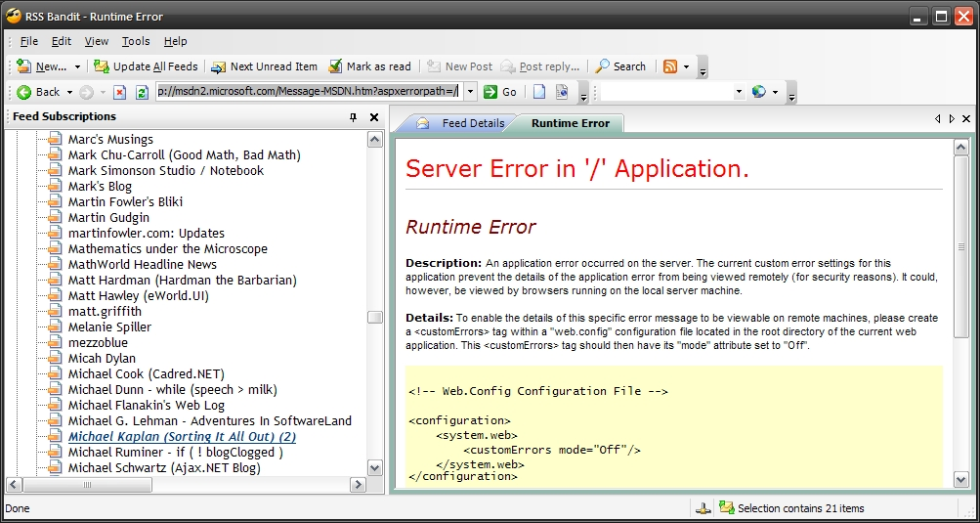The height and width of the screenshot is (523, 980).
Task: Click the page-with-globe browser icon
Action: pyautogui.click(x=561, y=92)
